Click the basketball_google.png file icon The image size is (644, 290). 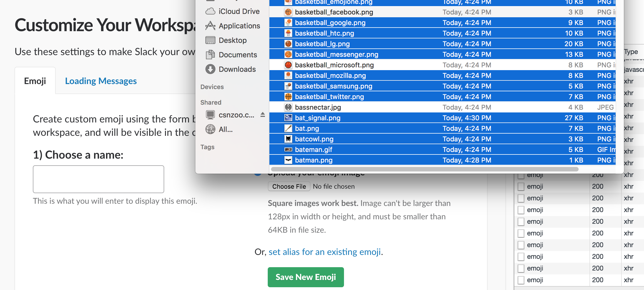(288, 23)
